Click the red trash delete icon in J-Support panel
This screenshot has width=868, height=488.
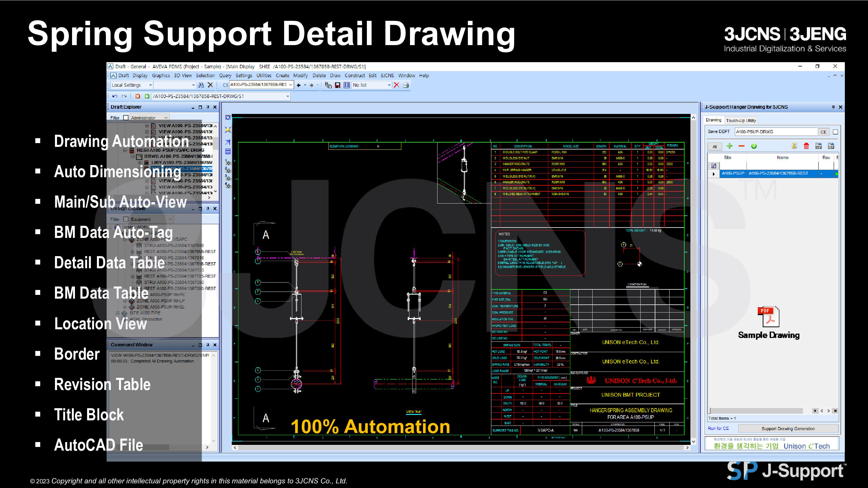pos(806,146)
